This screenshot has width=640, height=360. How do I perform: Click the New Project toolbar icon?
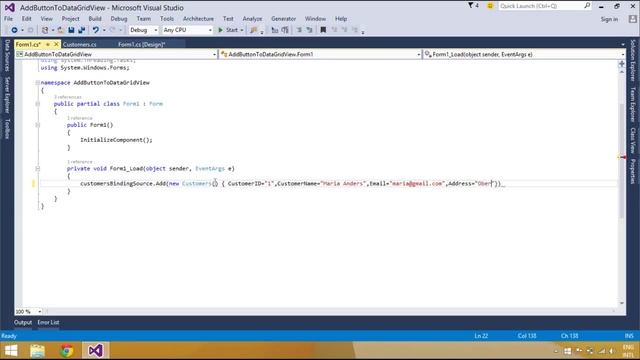click(45, 30)
